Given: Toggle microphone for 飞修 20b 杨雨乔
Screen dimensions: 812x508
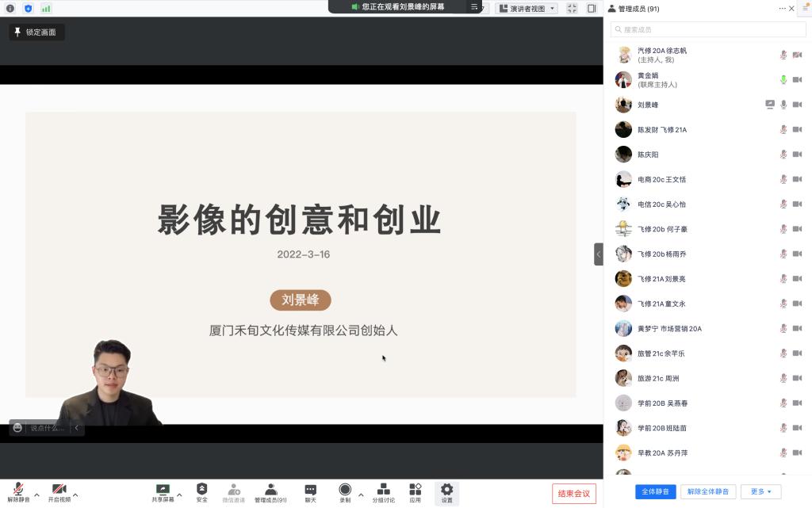Looking at the screenshot, I should pyautogui.click(x=783, y=254).
